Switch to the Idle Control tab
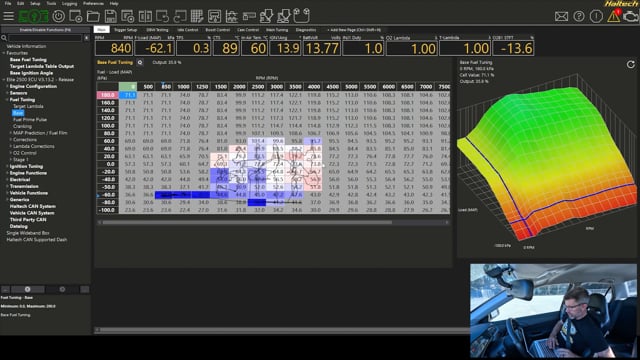This screenshot has width=640, height=360. coord(188,30)
